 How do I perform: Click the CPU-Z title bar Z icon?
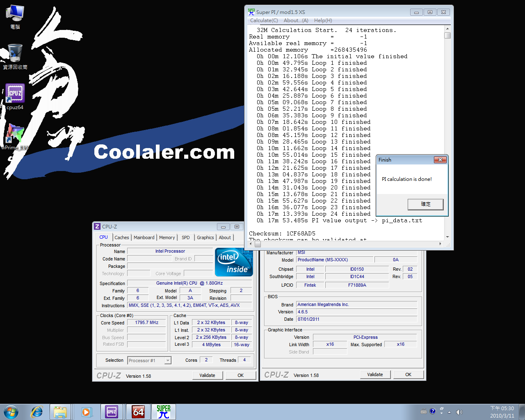tap(97, 226)
